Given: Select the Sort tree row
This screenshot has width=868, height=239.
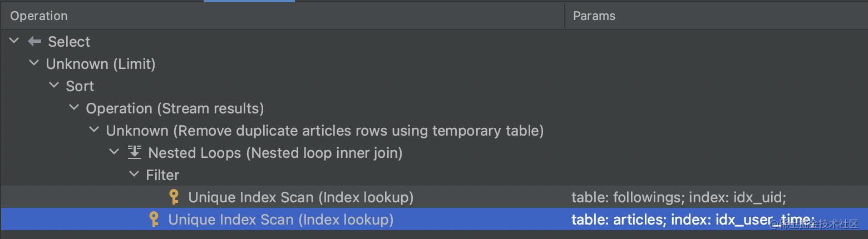Looking at the screenshot, I should [434, 86].
